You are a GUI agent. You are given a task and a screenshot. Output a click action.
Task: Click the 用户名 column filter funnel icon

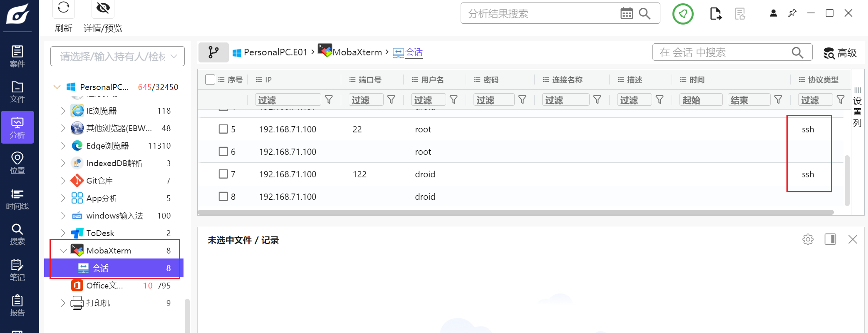[x=454, y=100]
